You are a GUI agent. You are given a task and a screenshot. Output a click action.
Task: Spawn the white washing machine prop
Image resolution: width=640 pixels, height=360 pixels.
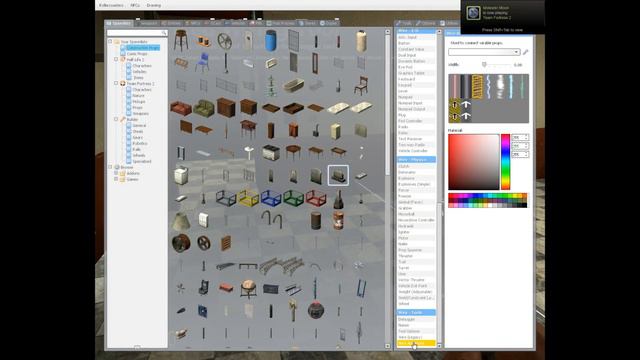tap(181, 176)
